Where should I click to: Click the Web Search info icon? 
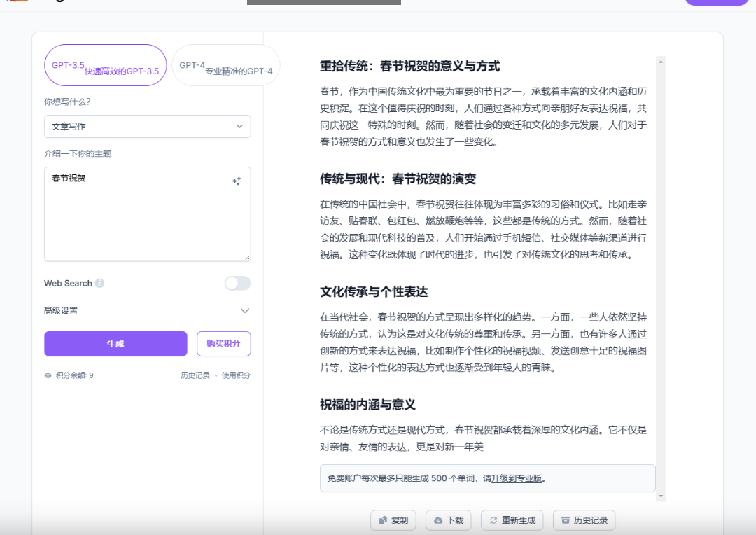point(99,282)
